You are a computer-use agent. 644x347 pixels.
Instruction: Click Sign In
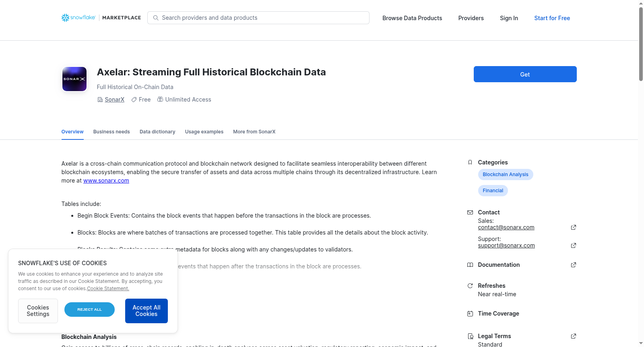click(509, 18)
